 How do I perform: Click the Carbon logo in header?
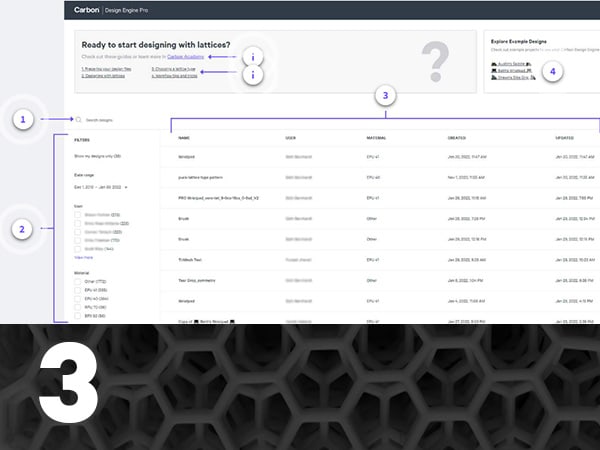(86, 10)
